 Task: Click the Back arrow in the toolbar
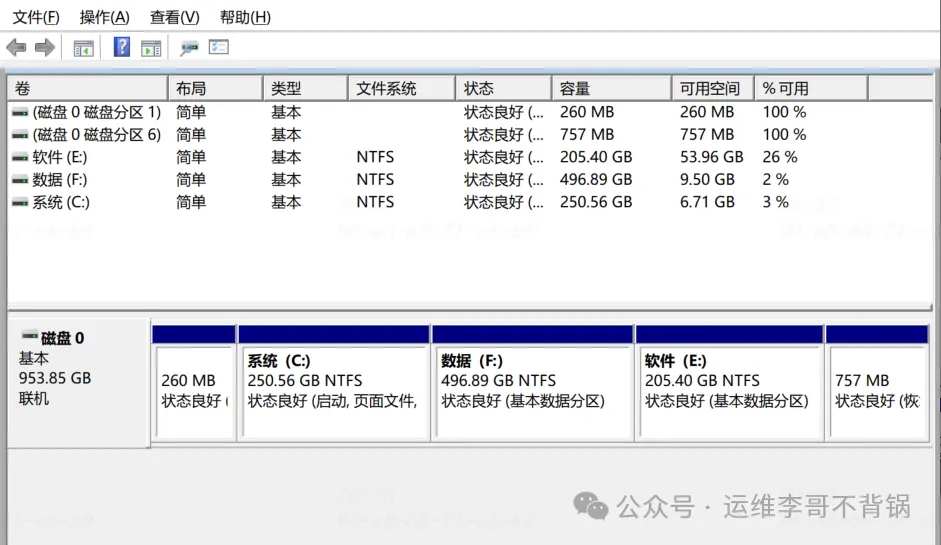(16, 48)
